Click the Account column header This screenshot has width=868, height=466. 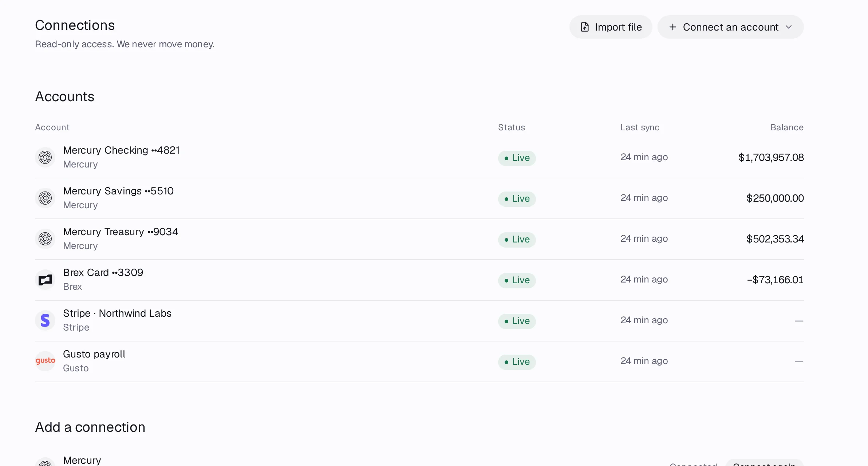click(52, 127)
